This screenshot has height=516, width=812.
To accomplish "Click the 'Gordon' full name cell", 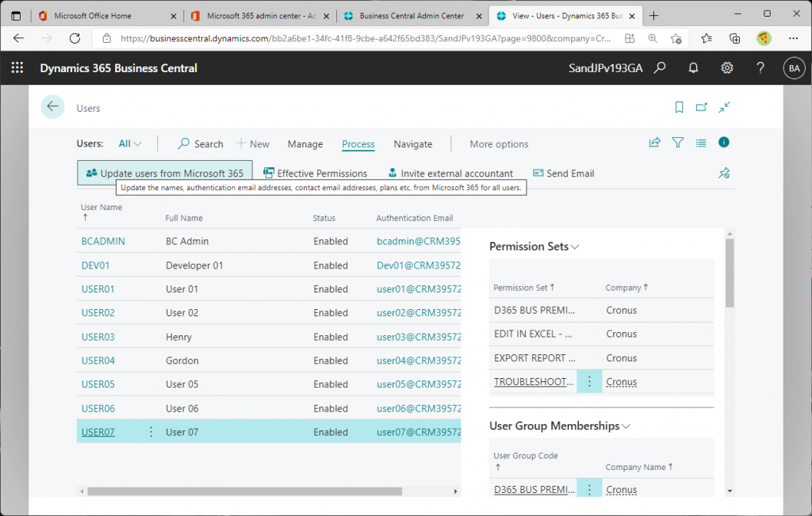I will point(182,361).
